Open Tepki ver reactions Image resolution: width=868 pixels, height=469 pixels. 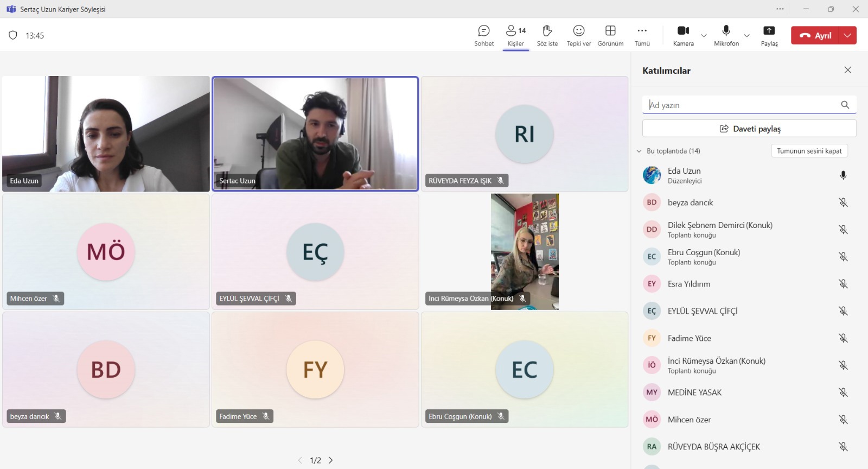pyautogui.click(x=579, y=36)
